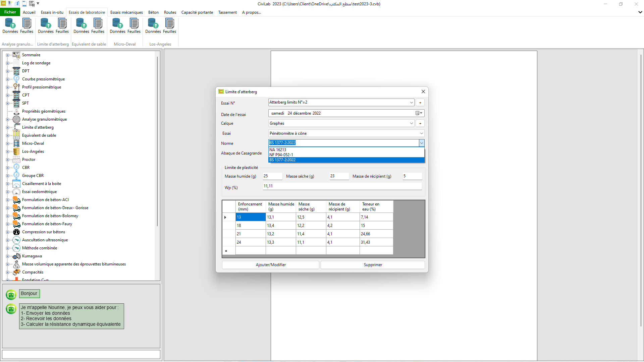This screenshot has height=362, width=644.
Task: Choose NF P94-052-1 norm option
Action: click(346, 155)
